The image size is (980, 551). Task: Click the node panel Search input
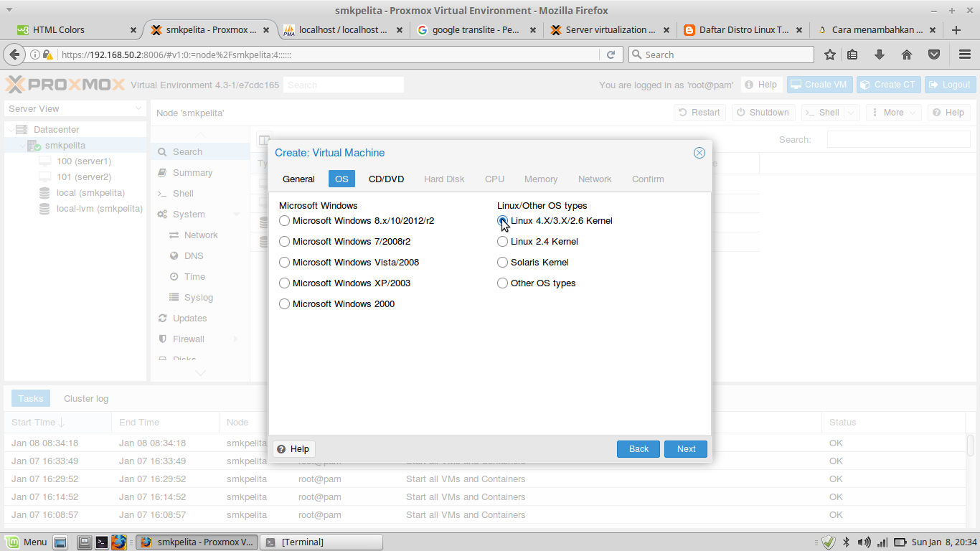(x=898, y=139)
